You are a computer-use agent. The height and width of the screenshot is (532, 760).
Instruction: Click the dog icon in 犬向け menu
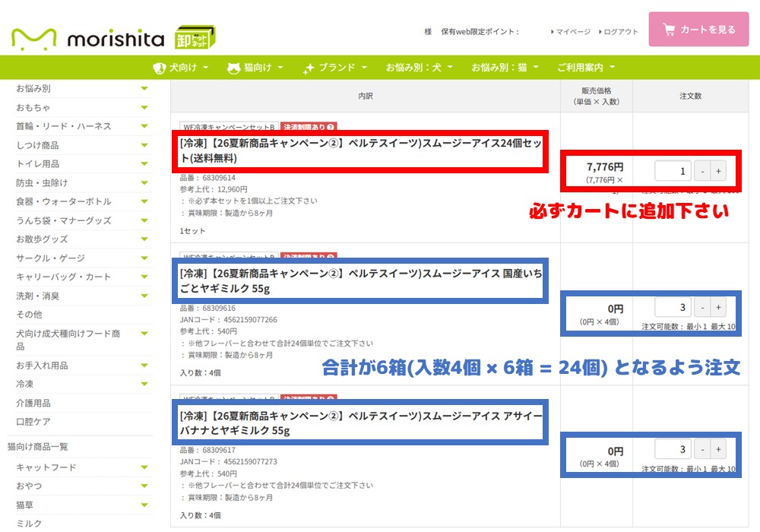coord(159,68)
